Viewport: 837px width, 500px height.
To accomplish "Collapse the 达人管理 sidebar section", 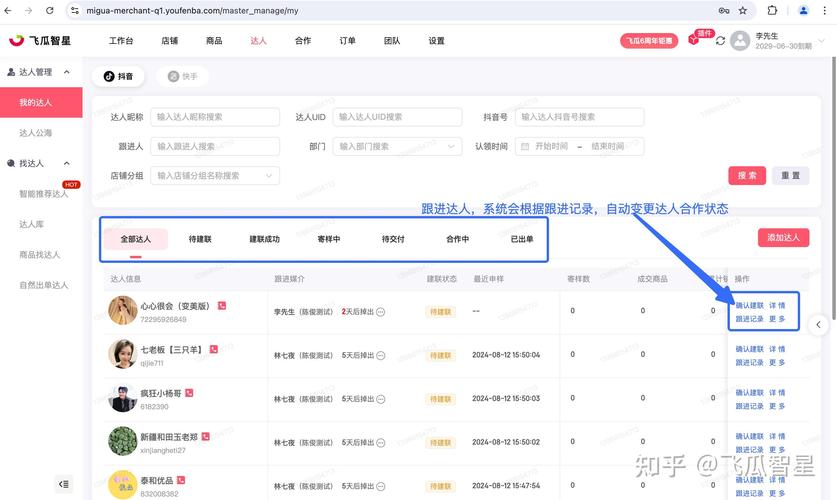I will tap(66, 72).
